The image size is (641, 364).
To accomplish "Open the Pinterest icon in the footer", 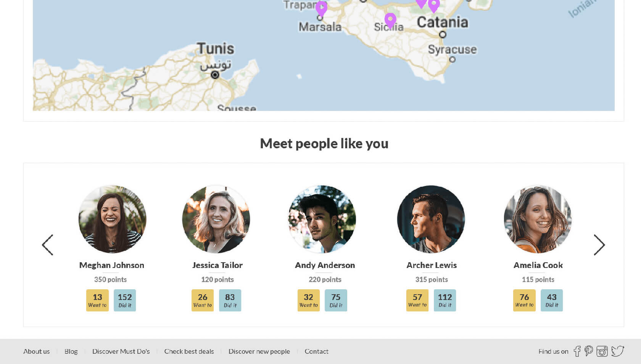I will coord(589,351).
